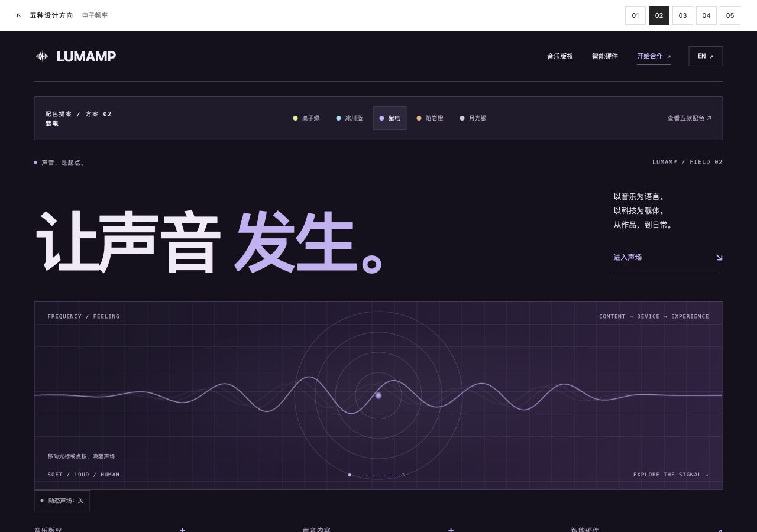Select design direction 02 tab
Screen dimensions: 757x532
(x=659, y=15)
